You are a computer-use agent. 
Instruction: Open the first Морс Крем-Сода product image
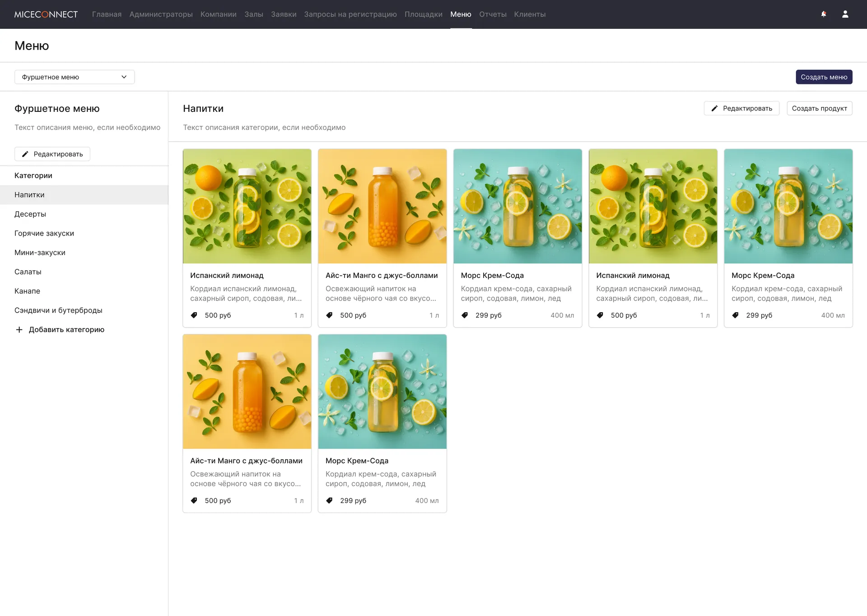click(517, 206)
